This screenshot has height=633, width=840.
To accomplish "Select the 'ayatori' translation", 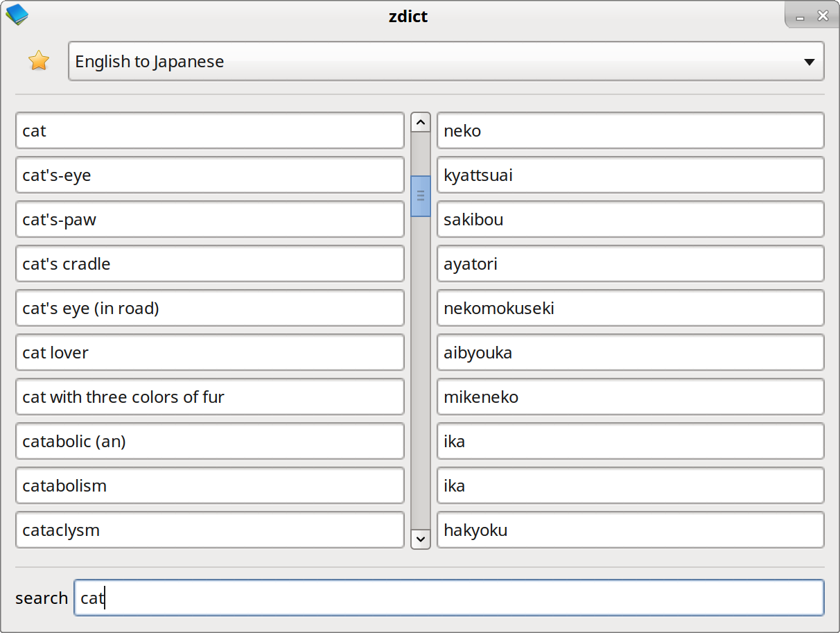I will [630, 264].
